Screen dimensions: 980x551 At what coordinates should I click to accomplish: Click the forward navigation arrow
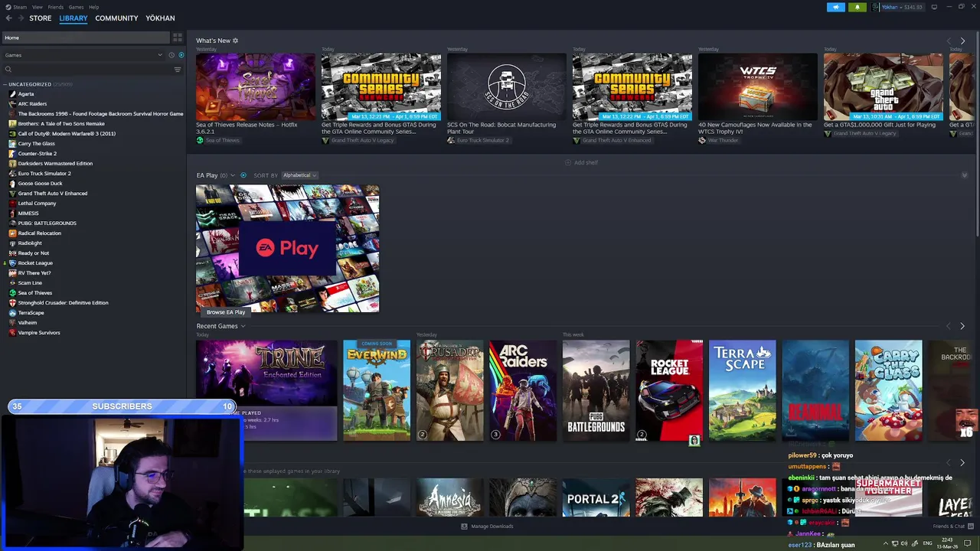click(x=21, y=18)
